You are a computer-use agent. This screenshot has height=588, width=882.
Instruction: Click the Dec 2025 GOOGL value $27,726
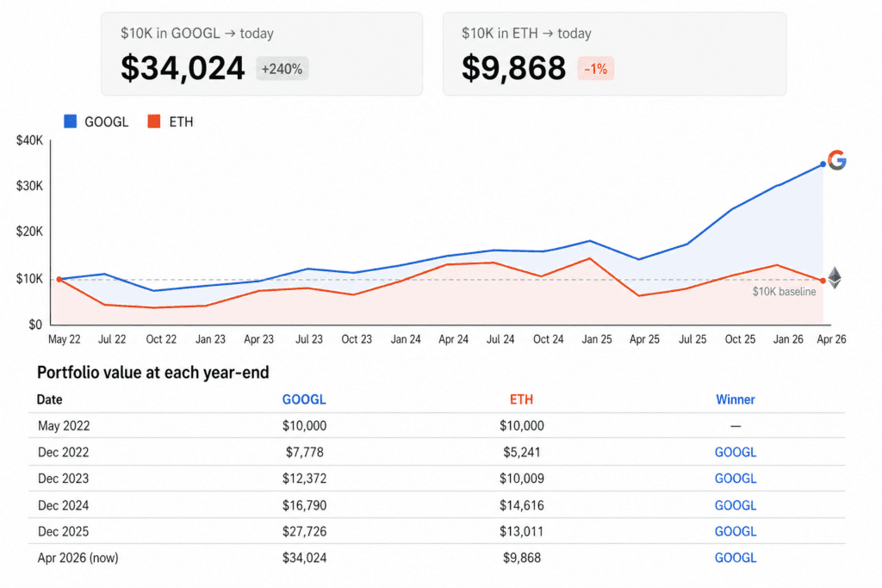(304, 531)
